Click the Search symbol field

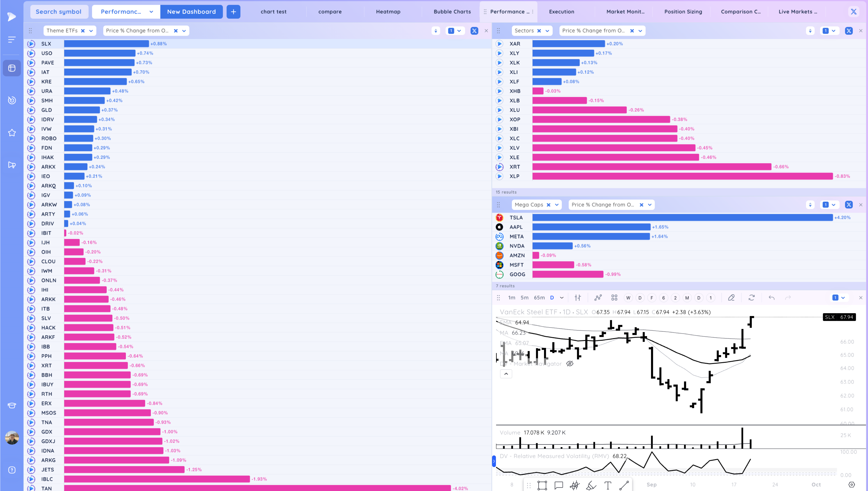59,11
